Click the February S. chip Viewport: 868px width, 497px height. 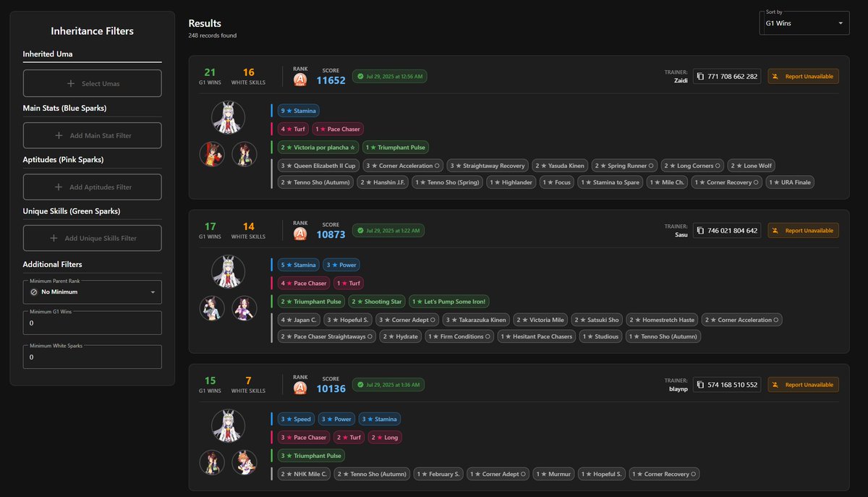[x=439, y=474]
